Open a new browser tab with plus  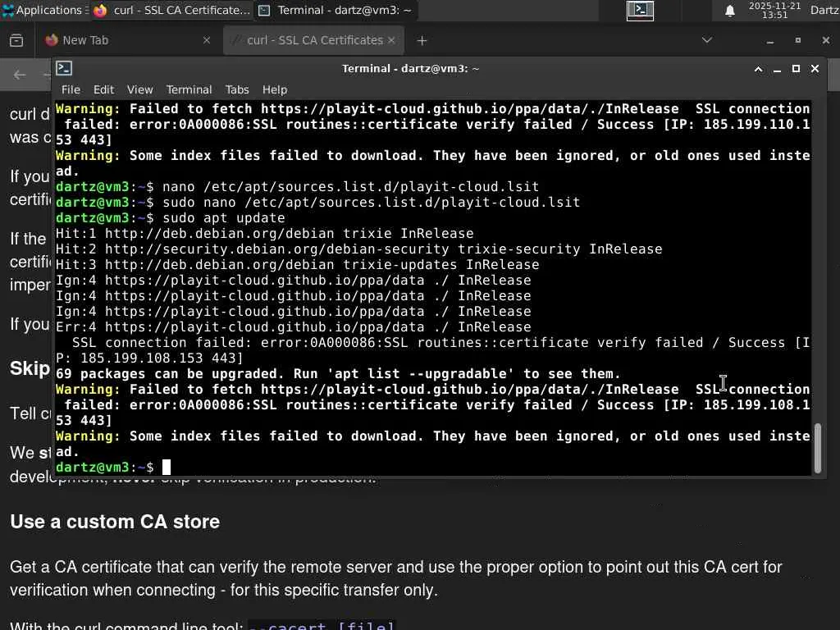[422, 40]
